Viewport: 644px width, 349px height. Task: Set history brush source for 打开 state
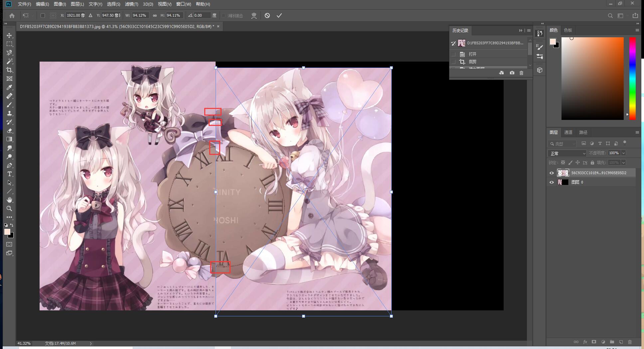point(453,54)
